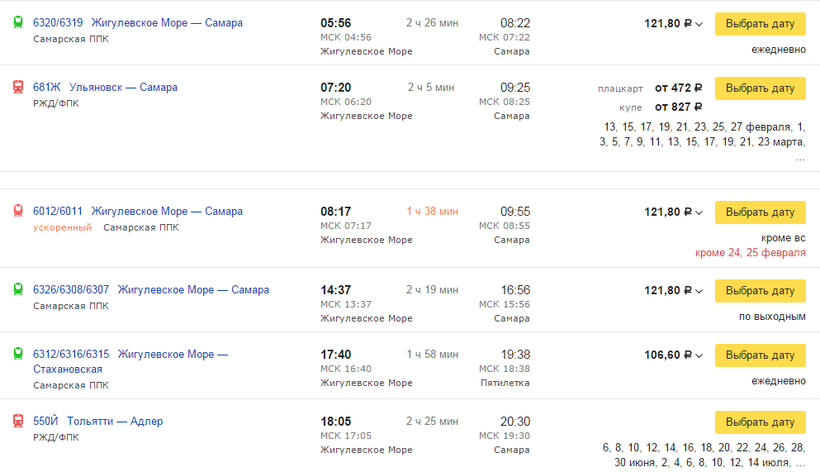Click red train icon for 6012/6011
This screenshot has height=472, width=820.
pyautogui.click(x=17, y=212)
